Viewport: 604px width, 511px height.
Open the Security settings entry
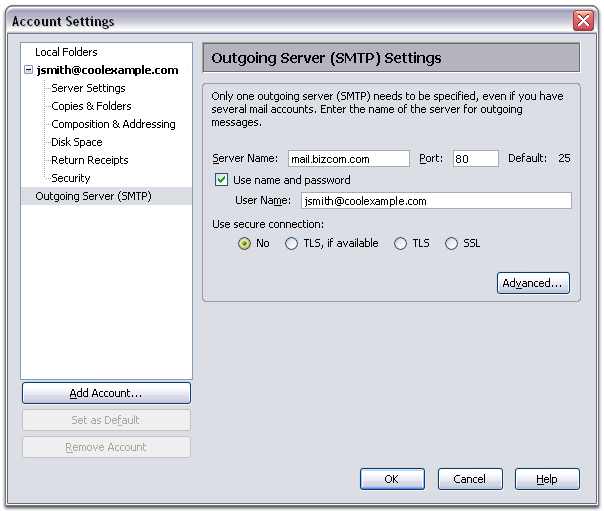click(x=71, y=178)
